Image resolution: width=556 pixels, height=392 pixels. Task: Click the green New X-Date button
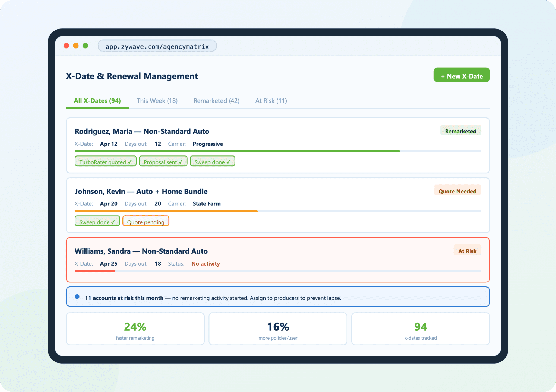point(461,75)
